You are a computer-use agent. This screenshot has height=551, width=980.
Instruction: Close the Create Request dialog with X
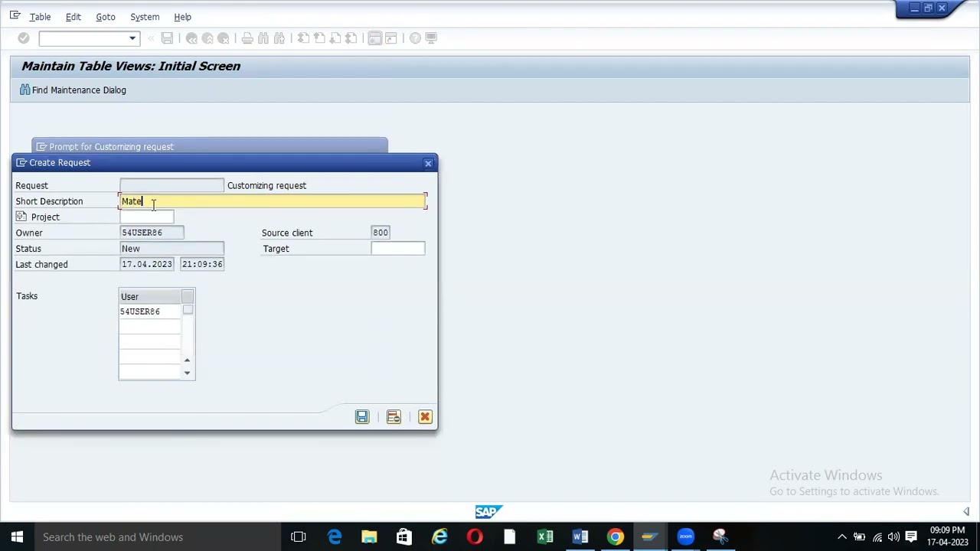[x=428, y=163]
